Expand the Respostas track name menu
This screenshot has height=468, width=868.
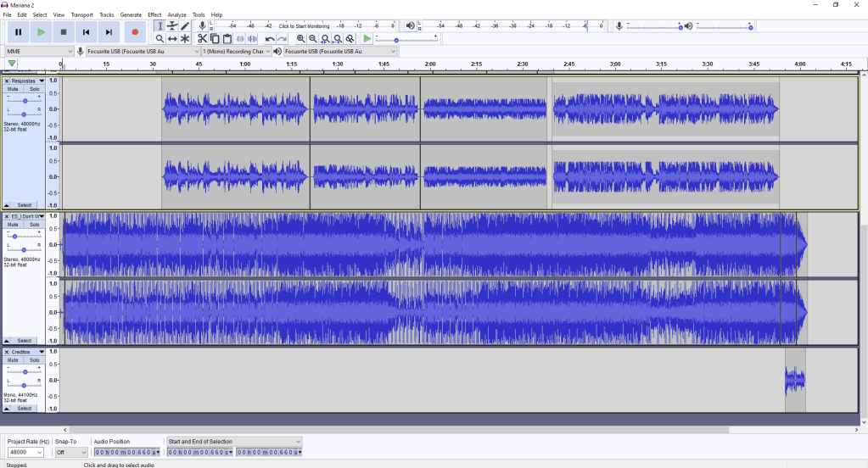[42, 81]
